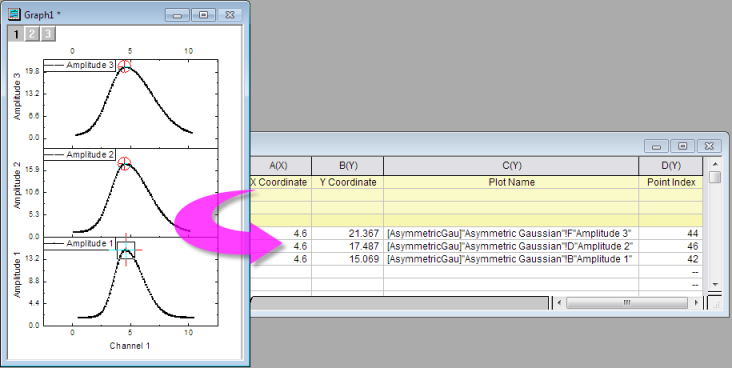Select column header D(Y)
Viewport: 732px width, 368px height.
click(x=671, y=166)
